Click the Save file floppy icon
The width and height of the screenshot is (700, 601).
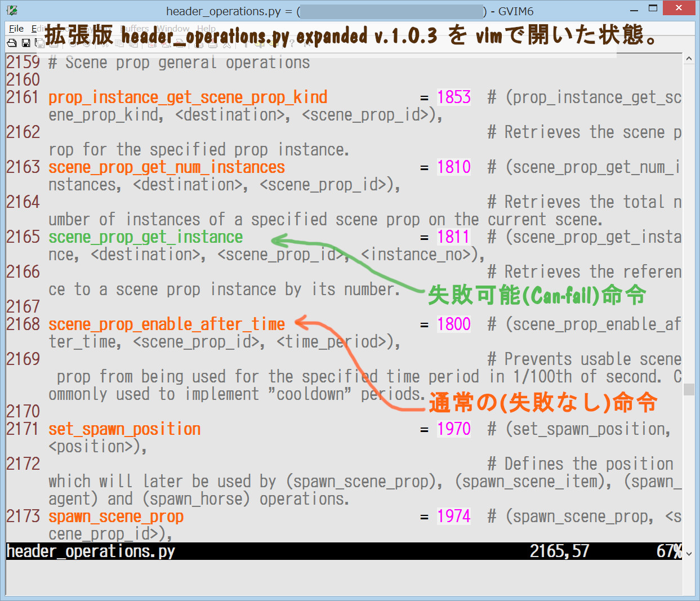26,43
